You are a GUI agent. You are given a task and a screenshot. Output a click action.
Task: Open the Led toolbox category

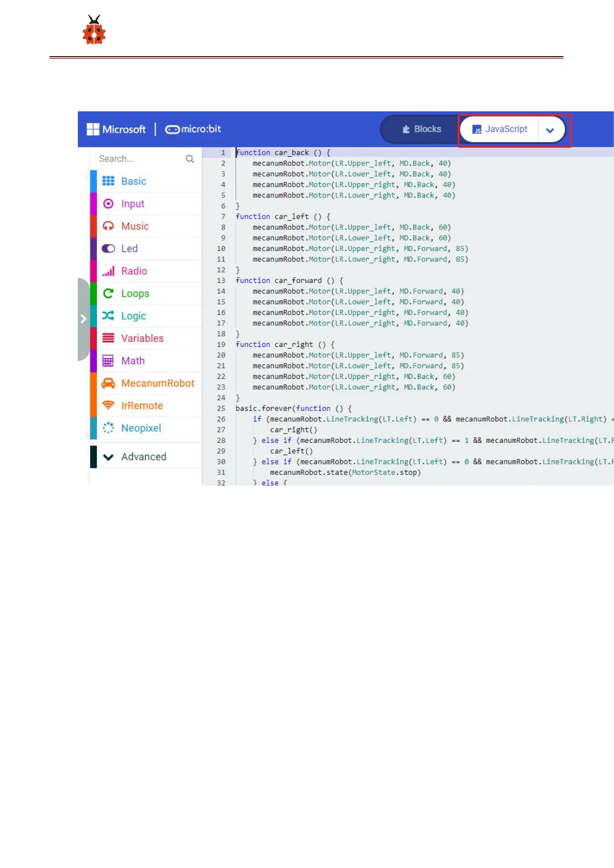(x=146, y=248)
